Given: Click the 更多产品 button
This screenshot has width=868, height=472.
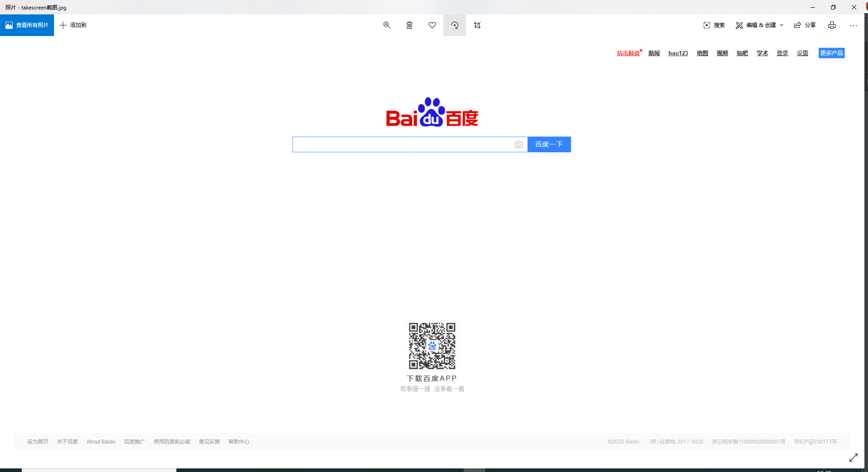Looking at the screenshot, I should click(832, 53).
